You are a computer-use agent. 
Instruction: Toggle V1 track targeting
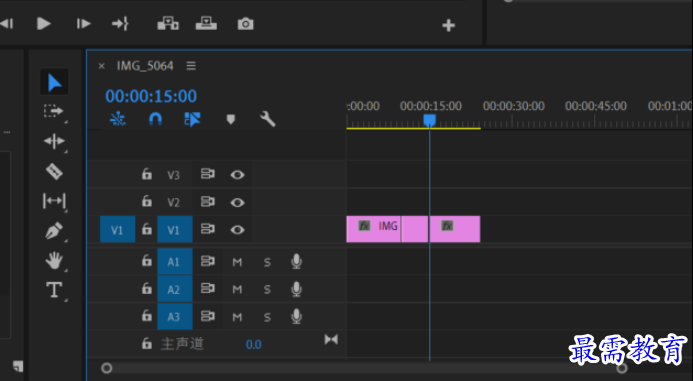click(x=175, y=229)
